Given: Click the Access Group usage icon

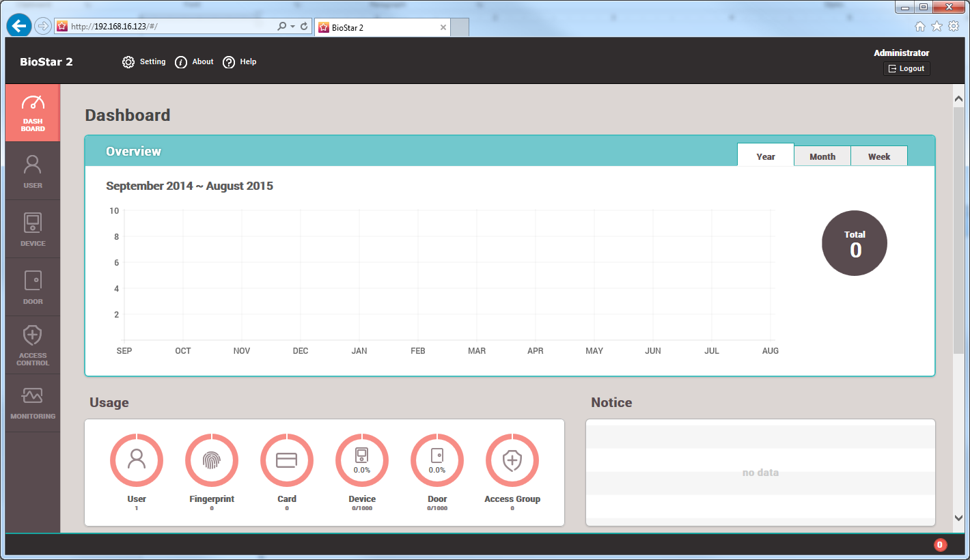Looking at the screenshot, I should tap(512, 460).
